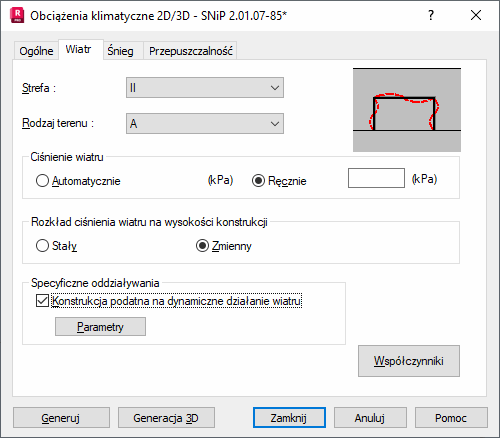Switch to the Śnieg tab
Screen dimensions: 500x438
120,51
